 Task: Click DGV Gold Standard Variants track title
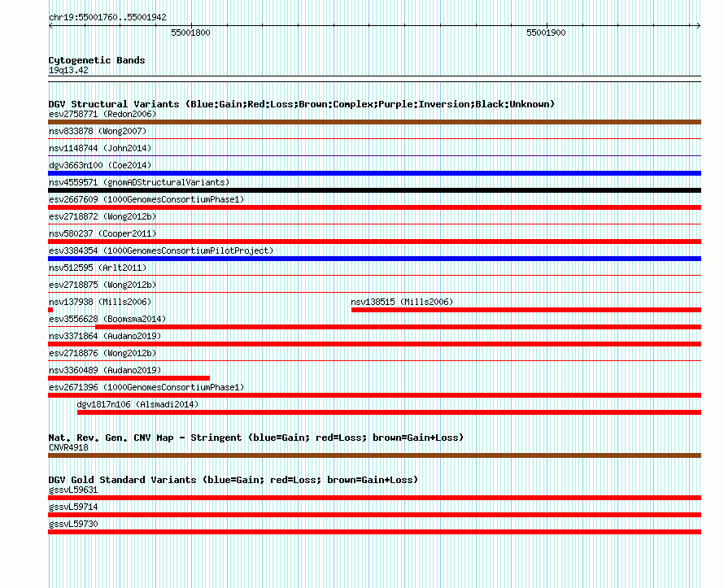pyautogui.click(x=233, y=480)
